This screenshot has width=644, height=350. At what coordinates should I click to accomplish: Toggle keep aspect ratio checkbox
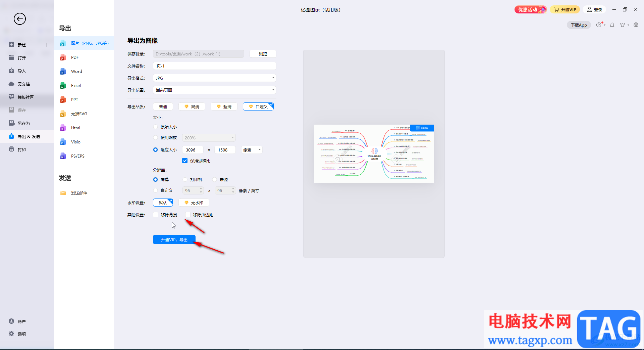(x=185, y=161)
